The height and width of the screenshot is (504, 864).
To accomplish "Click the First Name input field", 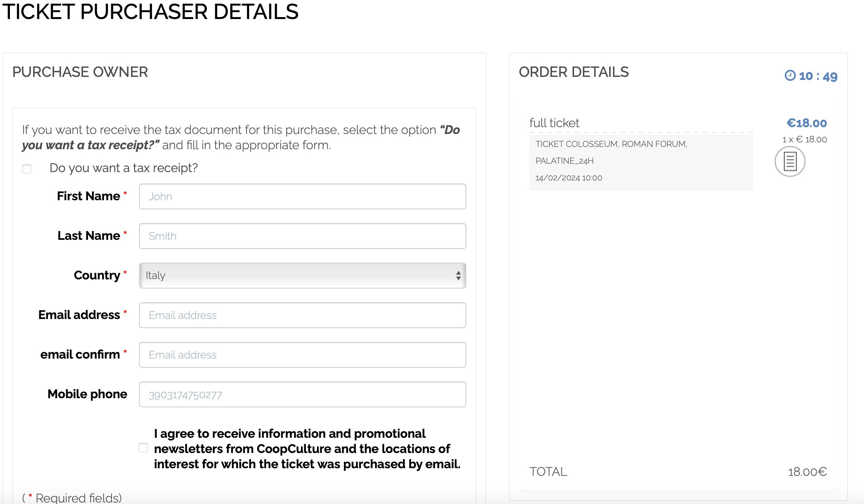I will coord(302,196).
